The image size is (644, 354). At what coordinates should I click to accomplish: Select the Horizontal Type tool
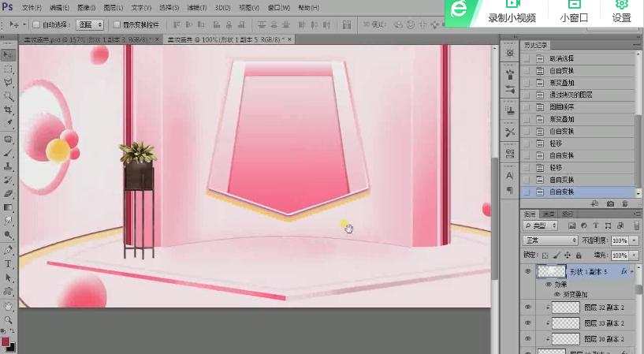click(9, 263)
